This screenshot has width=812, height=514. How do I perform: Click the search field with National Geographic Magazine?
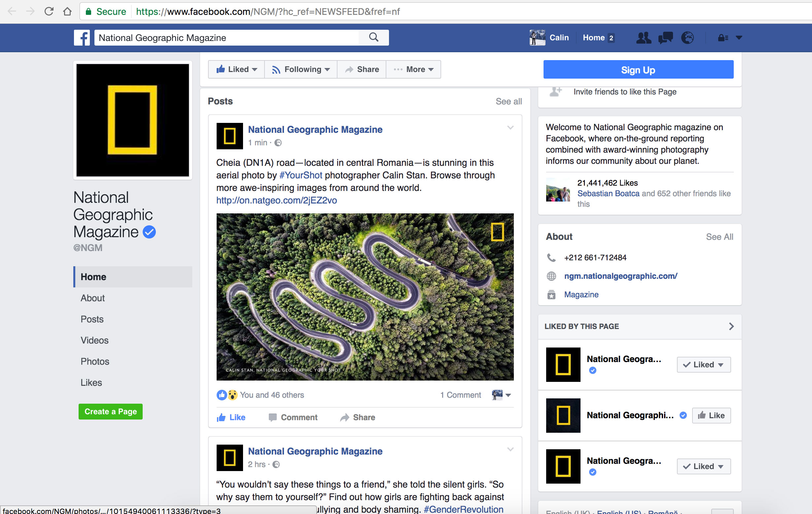227,37
